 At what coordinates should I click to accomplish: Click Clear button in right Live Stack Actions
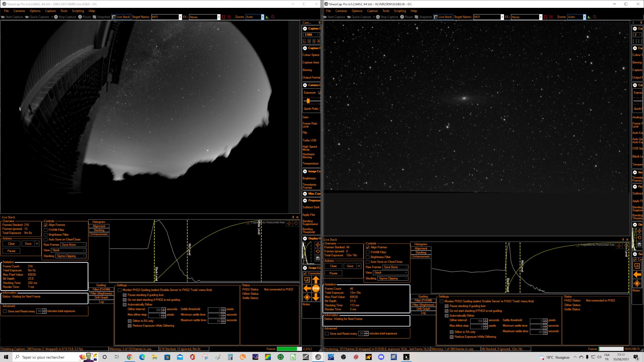click(x=333, y=266)
